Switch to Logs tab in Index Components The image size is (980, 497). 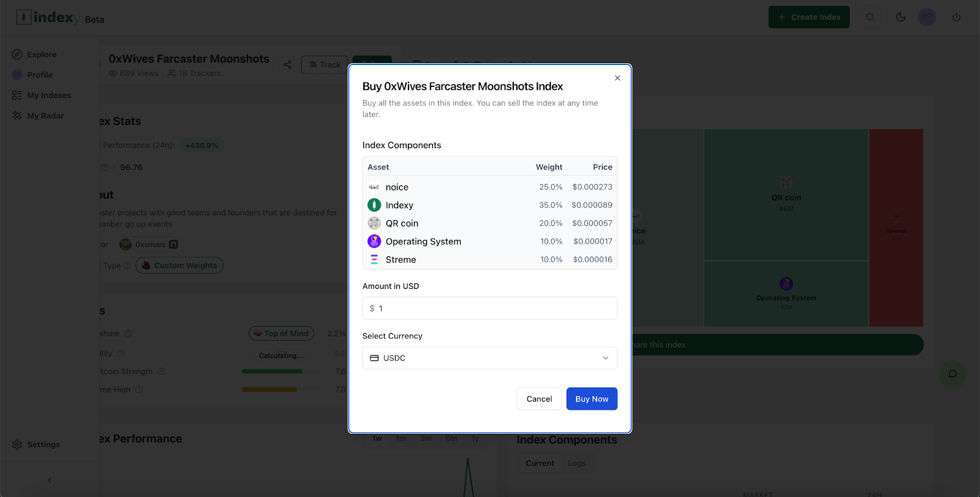576,463
